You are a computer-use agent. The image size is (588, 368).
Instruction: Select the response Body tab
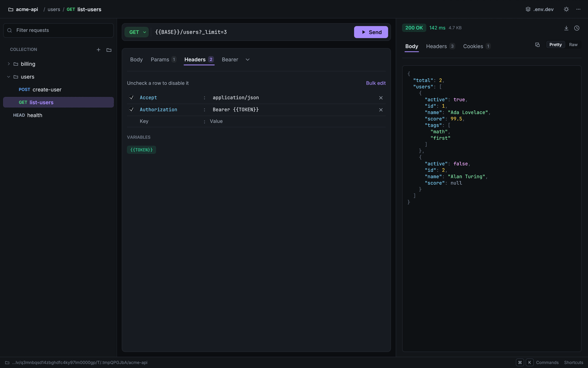click(412, 46)
